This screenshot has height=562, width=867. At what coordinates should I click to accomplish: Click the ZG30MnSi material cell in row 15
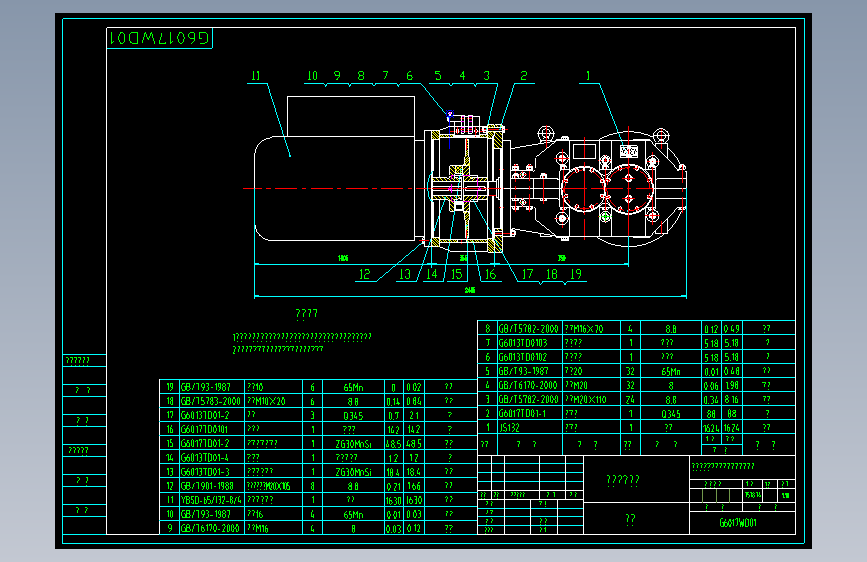click(x=353, y=444)
